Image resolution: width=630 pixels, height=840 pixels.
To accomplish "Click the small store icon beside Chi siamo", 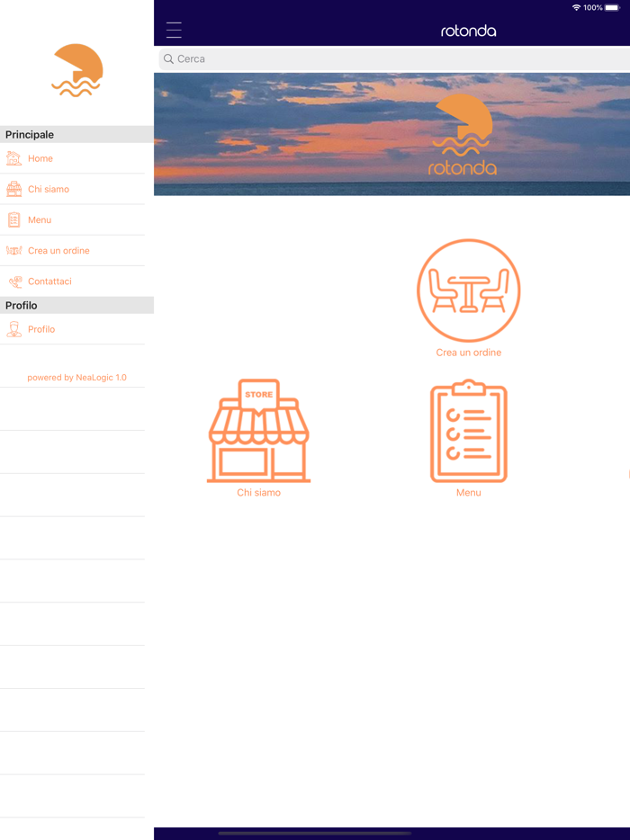I will click(x=13, y=189).
